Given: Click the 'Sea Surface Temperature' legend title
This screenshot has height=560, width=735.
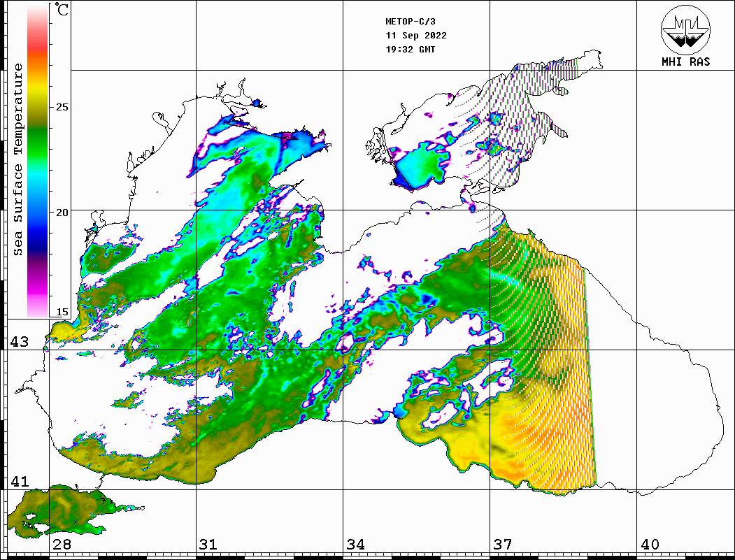Looking at the screenshot, I should coord(17,159).
